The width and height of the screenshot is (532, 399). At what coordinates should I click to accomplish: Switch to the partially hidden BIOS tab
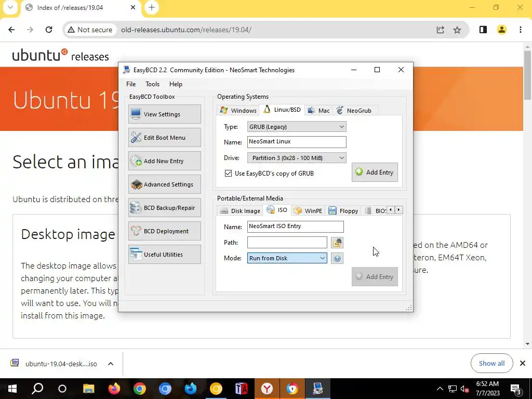375,211
